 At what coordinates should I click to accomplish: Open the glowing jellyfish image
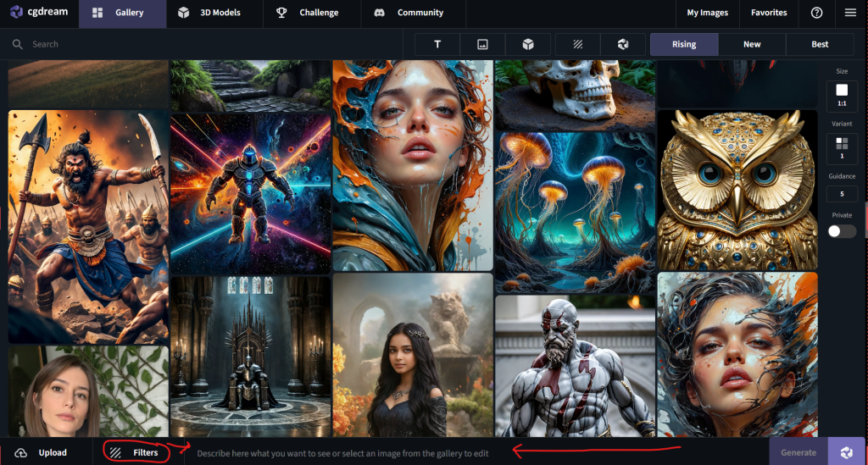coord(576,213)
